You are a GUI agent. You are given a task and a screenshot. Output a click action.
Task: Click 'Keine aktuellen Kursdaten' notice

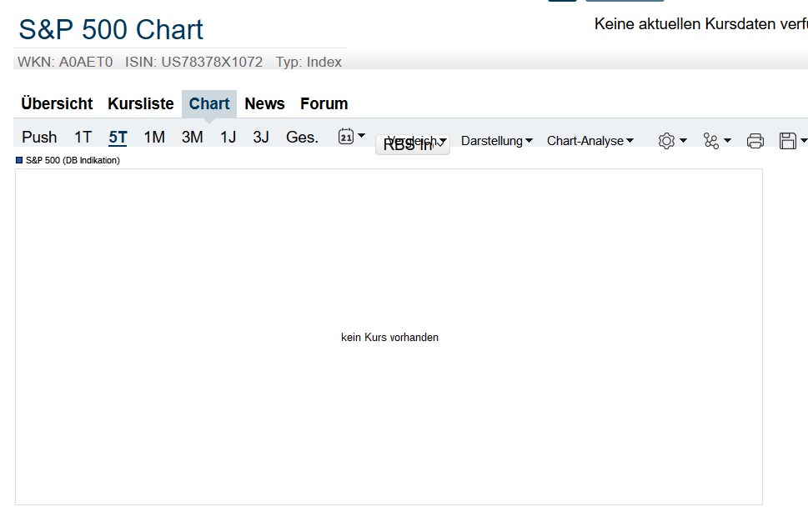(700, 23)
